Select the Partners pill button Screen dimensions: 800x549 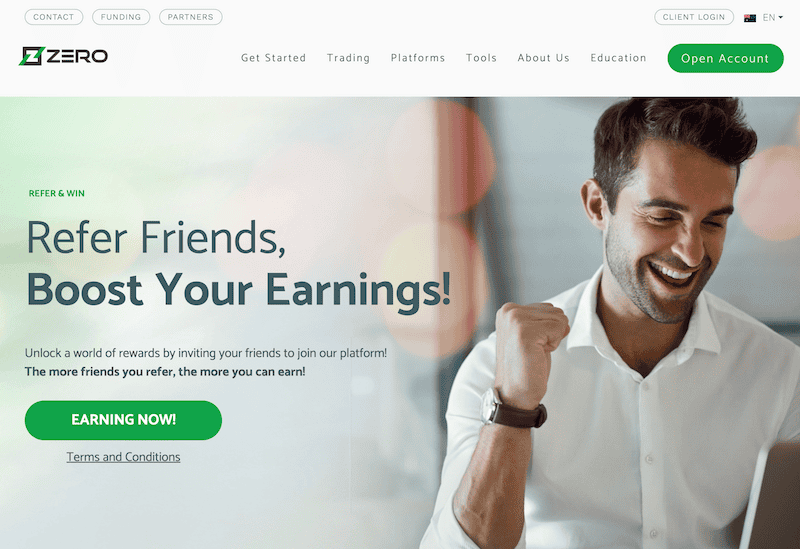pos(191,17)
